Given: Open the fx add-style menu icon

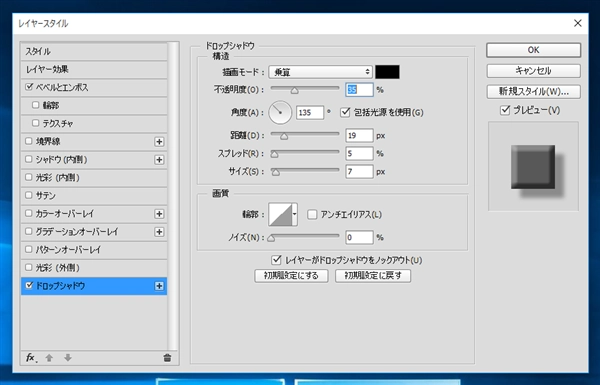Looking at the screenshot, I should pyautogui.click(x=31, y=358).
